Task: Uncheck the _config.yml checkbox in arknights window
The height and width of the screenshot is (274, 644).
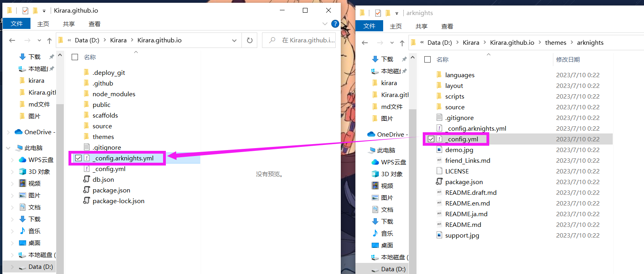Action: 431,139
